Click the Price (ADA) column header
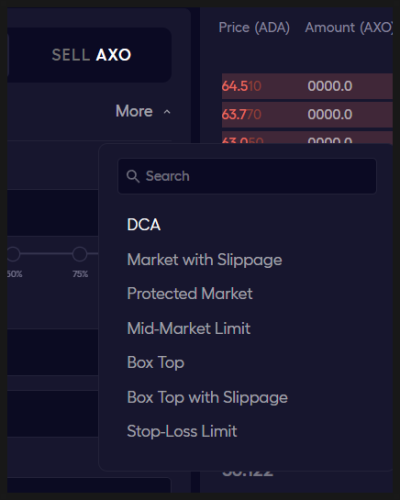Screen dimensions: 400x500 [254, 27]
